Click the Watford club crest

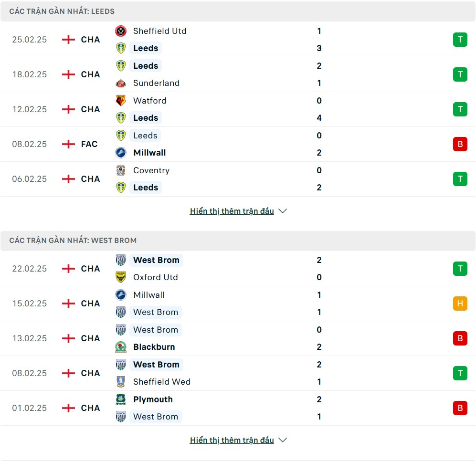[121, 101]
